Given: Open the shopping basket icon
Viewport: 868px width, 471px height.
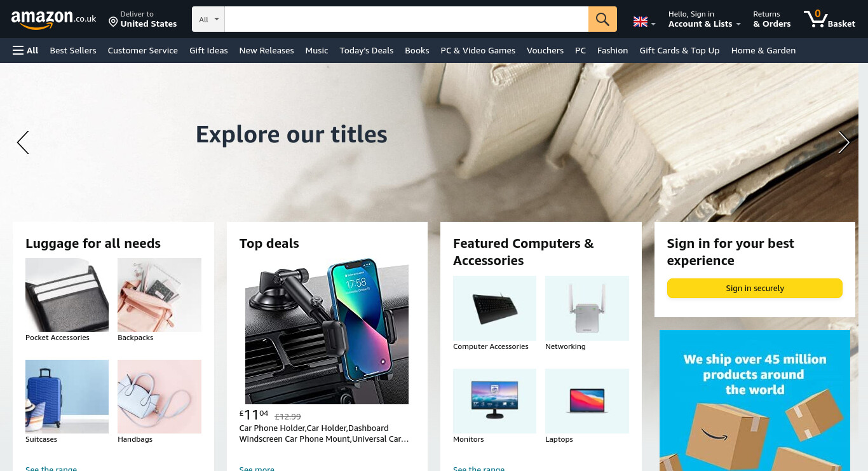Looking at the screenshot, I should coord(829,19).
